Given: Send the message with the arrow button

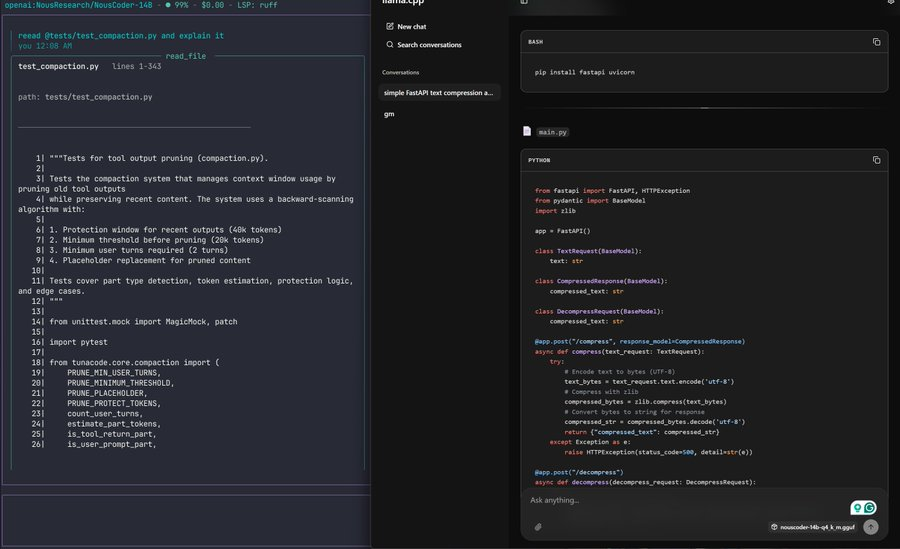Looking at the screenshot, I should click(x=870, y=527).
